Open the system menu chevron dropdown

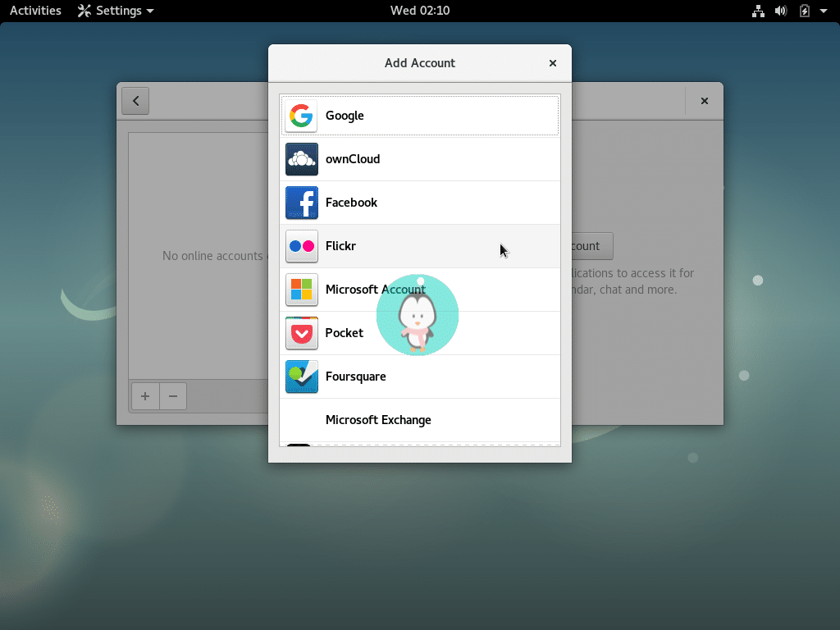(x=824, y=11)
